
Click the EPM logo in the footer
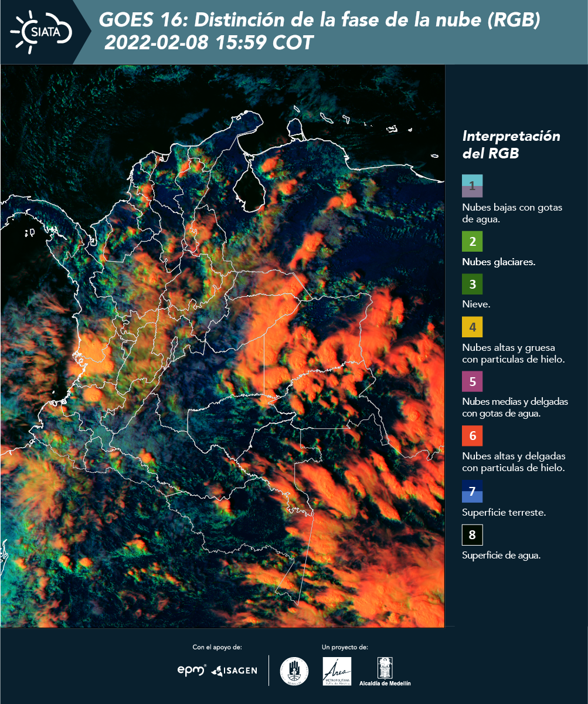pos(192,670)
